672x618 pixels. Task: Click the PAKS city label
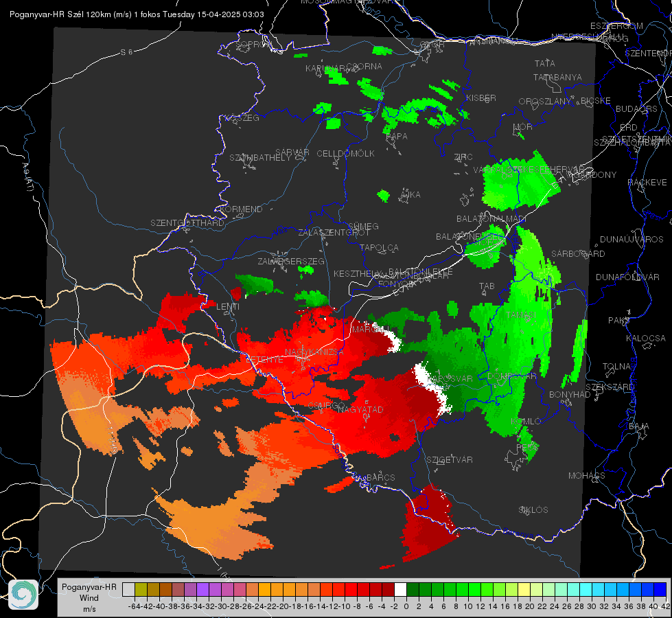click(x=619, y=321)
